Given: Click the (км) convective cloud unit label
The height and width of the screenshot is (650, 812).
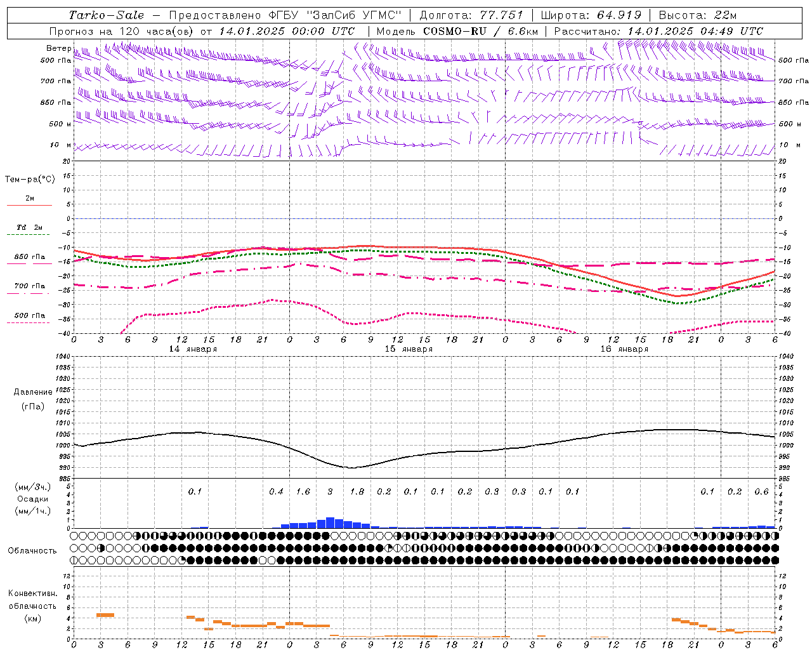Looking at the screenshot, I should coord(33,618).
